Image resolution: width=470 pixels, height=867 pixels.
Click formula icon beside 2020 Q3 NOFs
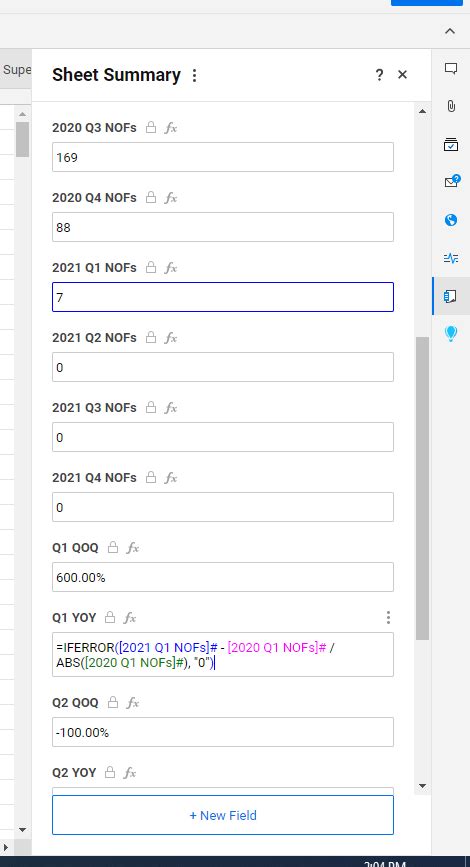click(x=171, y=128)
